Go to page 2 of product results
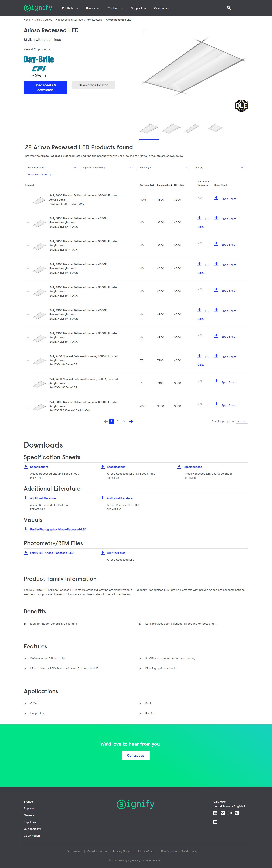Screen dimensions: 272x868 tap(117, 422)
